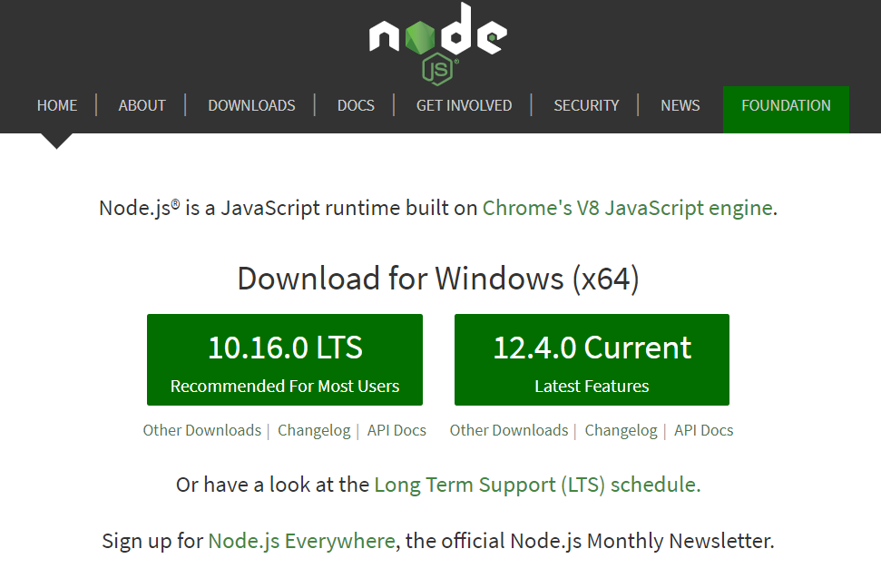The image size is (881, 588).
Task: Click the Node.js logo at the top
Action: click(438, 40)
